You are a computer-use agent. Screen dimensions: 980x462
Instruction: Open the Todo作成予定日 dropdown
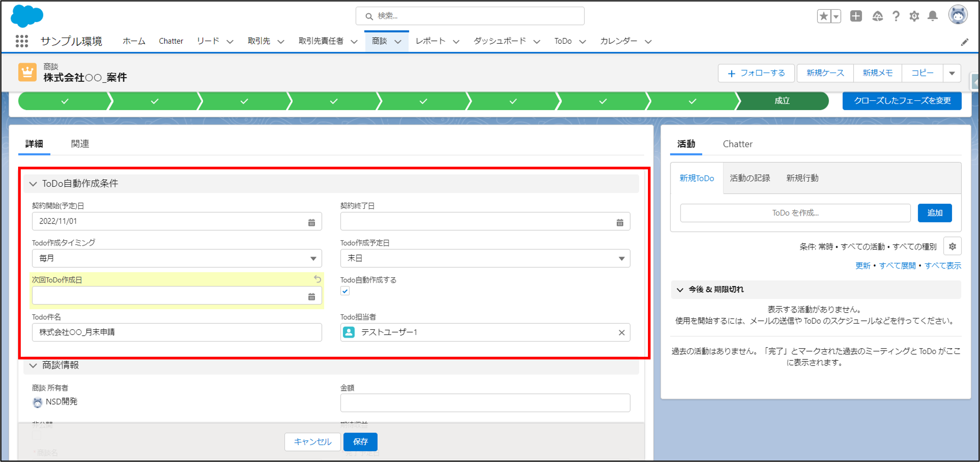pos(485,259)
